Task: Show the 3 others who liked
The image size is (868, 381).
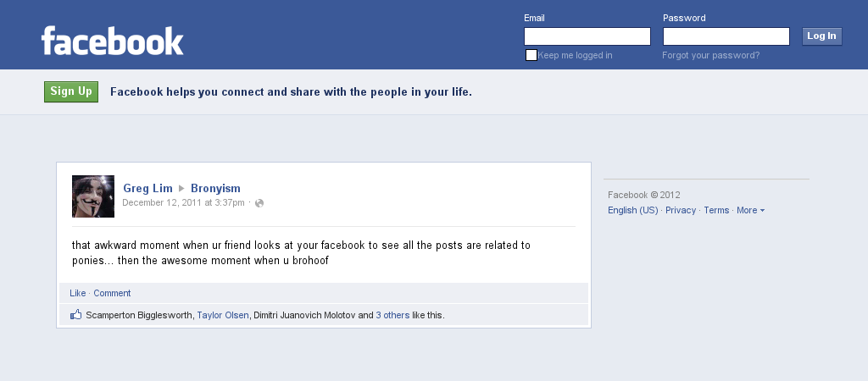Action: (x=392, y=315)
